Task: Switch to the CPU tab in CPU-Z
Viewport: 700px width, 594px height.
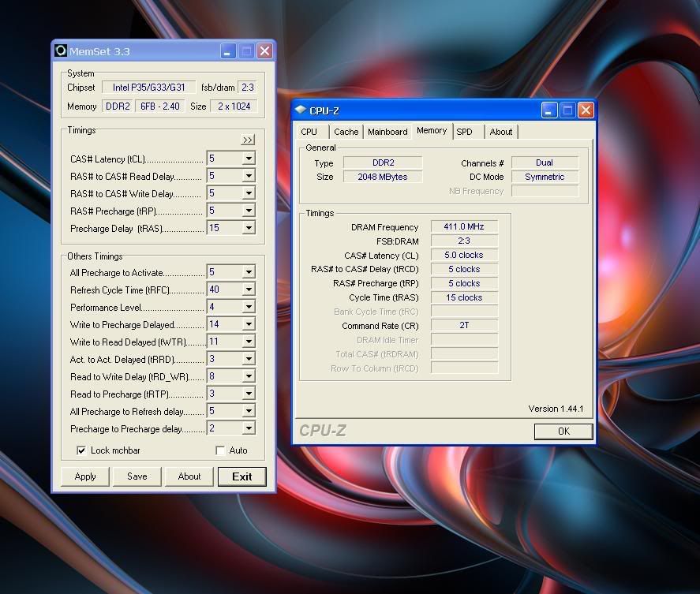Action: pos(312,132)
